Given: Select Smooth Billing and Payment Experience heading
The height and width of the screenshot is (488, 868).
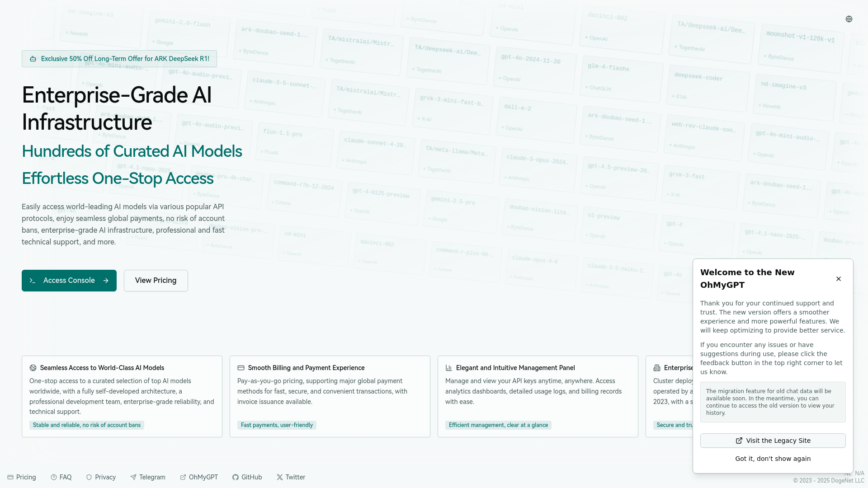Looking at the screenshot, I should (x=306, y=368).
